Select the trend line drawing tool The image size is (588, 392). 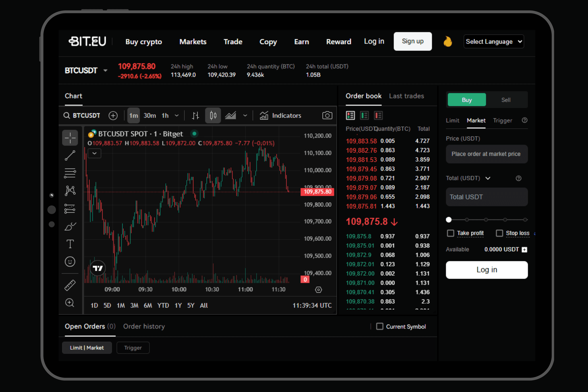click(x=70, y=156)
